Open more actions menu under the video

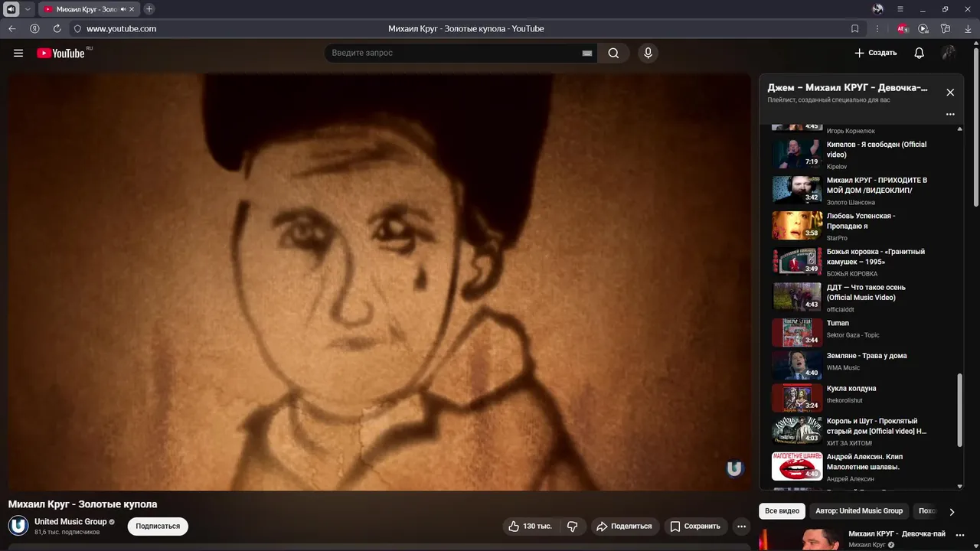[x=741, y=526]
